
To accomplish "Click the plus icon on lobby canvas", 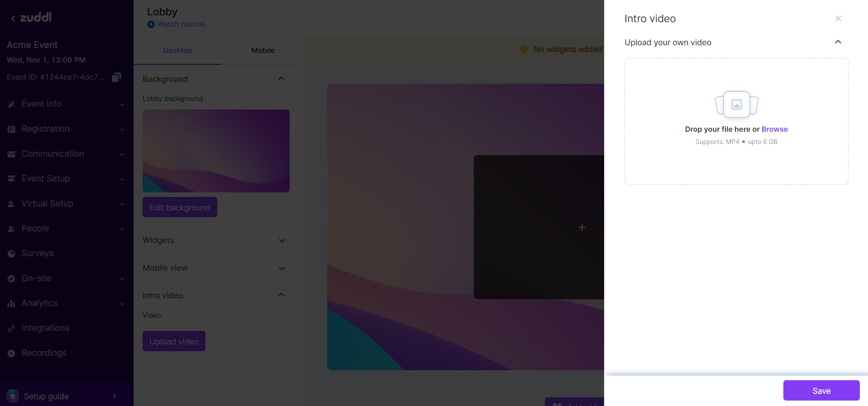I will pyautogui.click(x=582, y=227).
